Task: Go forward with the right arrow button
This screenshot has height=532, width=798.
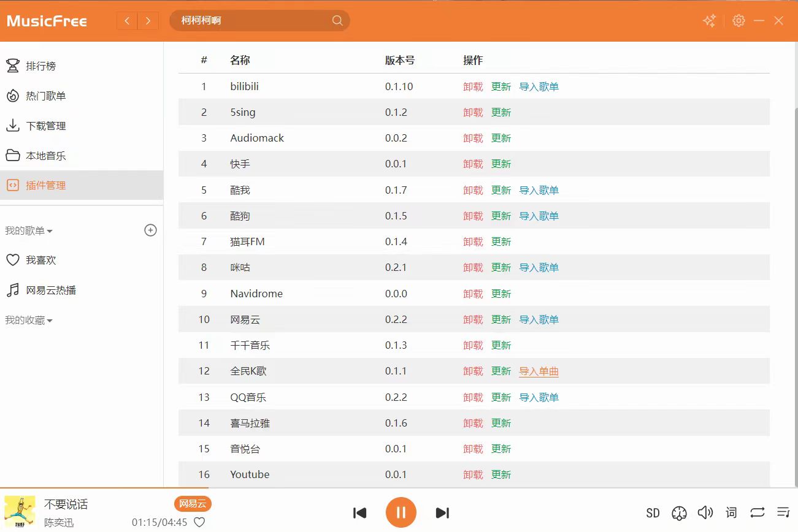Action: (x=148, y=21)
